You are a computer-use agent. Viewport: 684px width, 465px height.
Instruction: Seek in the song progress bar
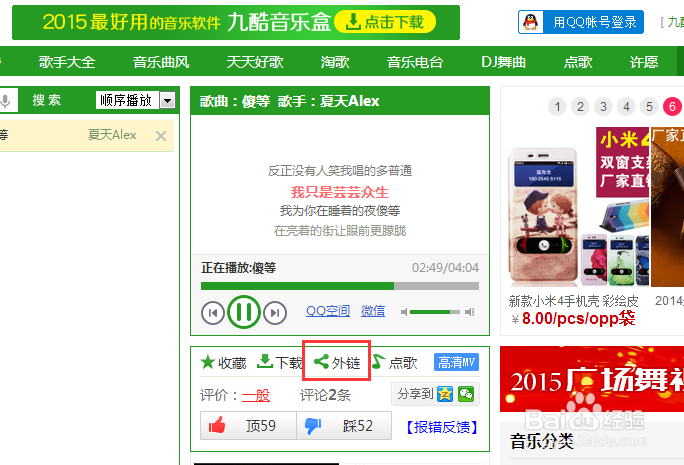[340, 286]
